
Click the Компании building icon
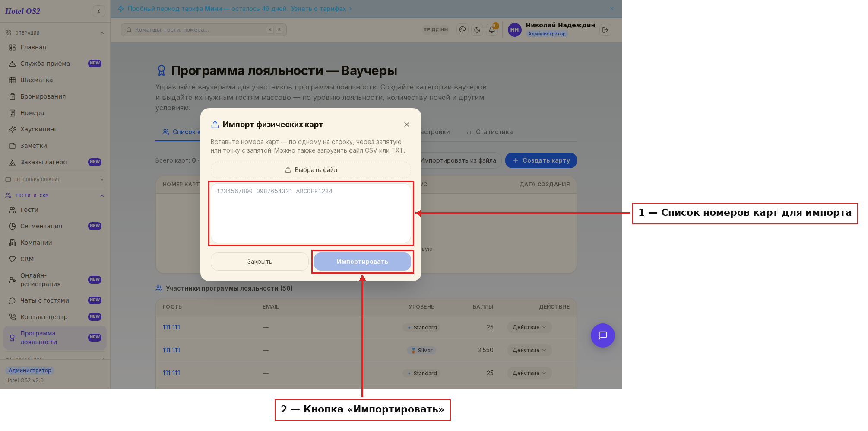point(13,243)
